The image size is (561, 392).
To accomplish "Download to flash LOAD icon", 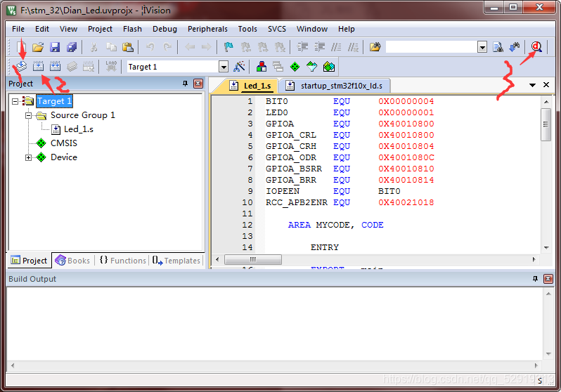I will [x=111, y=67].
